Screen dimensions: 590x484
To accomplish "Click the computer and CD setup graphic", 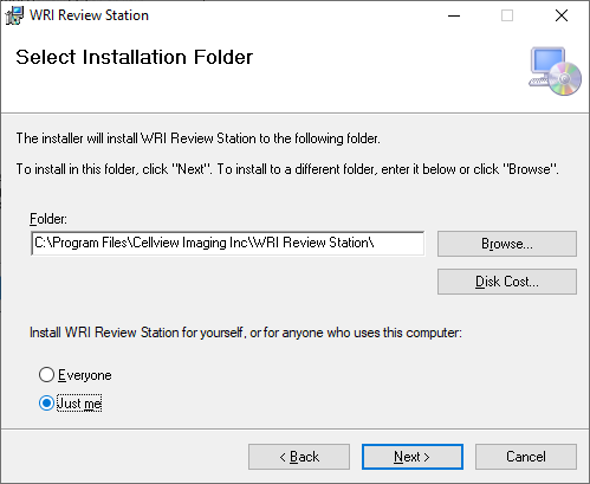I will pos(555,71).
